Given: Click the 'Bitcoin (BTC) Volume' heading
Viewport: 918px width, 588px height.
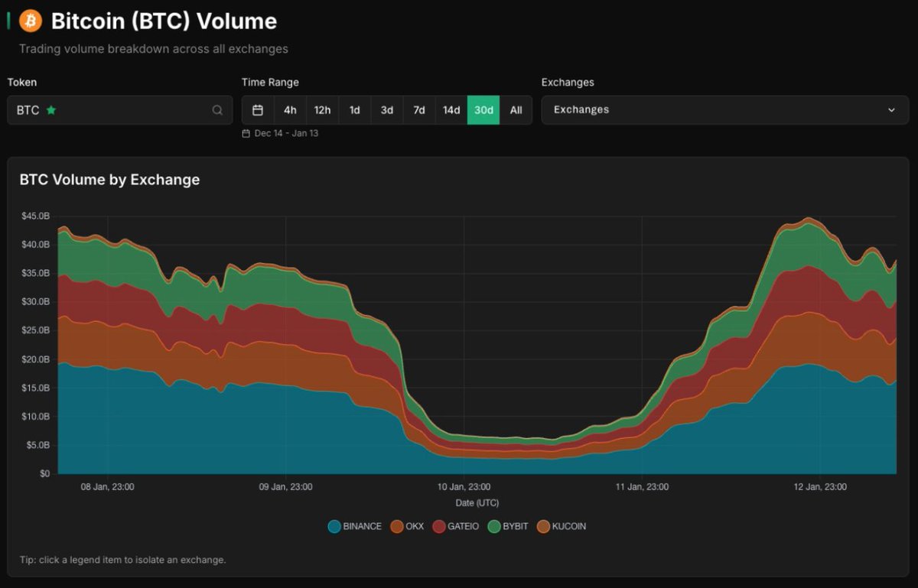Looking at the screenshot, I should [164, 21].
